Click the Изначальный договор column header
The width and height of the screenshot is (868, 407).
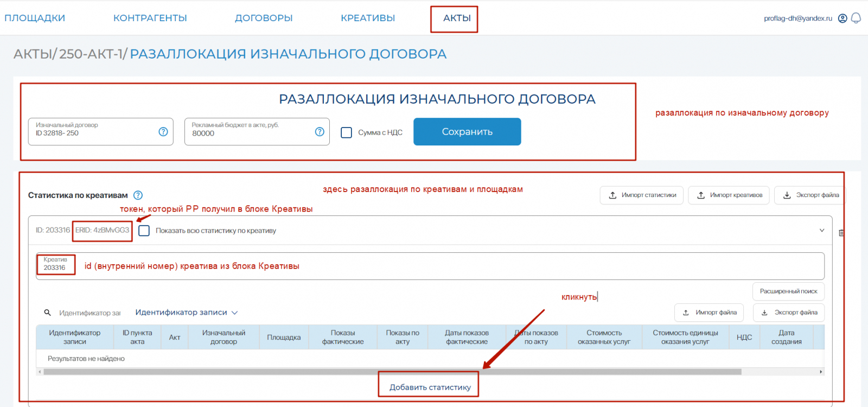point(224,337)
